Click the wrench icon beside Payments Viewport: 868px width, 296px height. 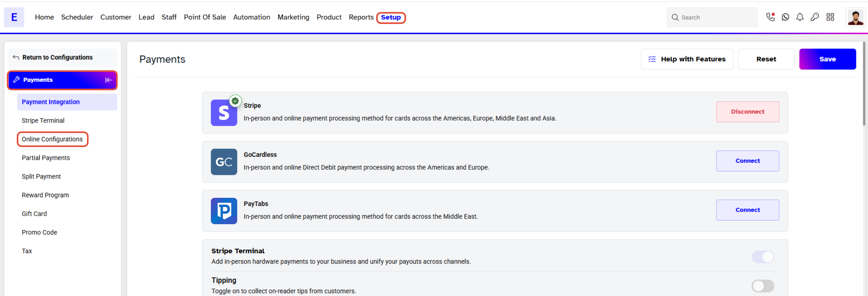click(x=16, y=80)
